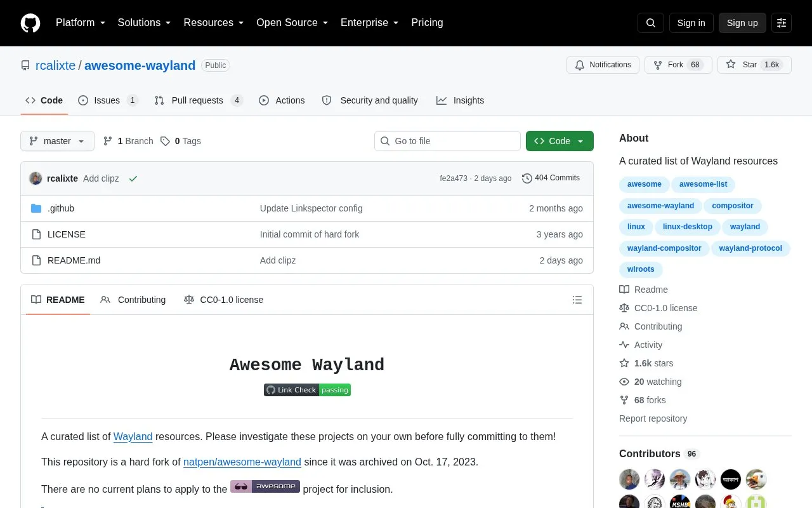The height and width of the screenshot is (508, 812).
Task: Open the master branch selector dropdown
Action: 57,141
